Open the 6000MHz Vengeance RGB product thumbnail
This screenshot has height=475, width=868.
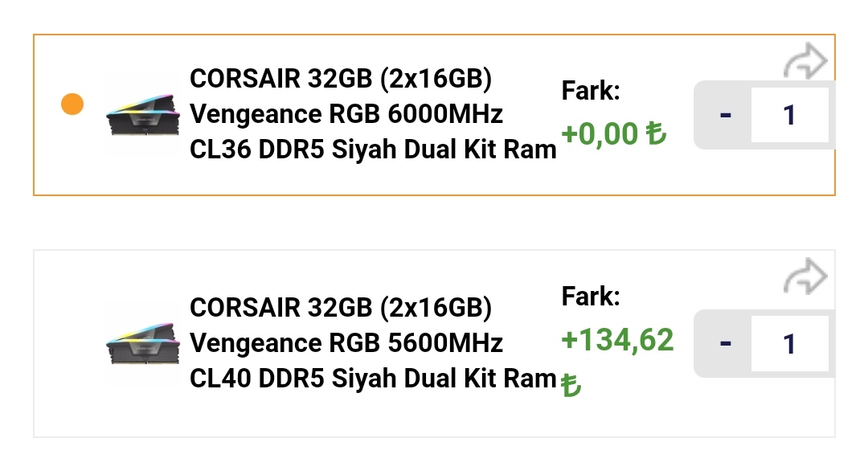click(141, 115)
